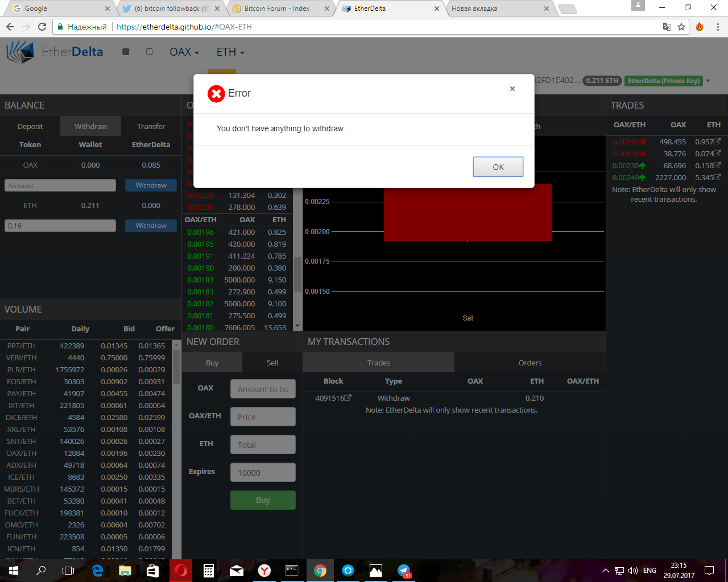This screenshot has width=728, height=582.
Task: Open the Opera browser in the taskbar
Action: [181, 571]
